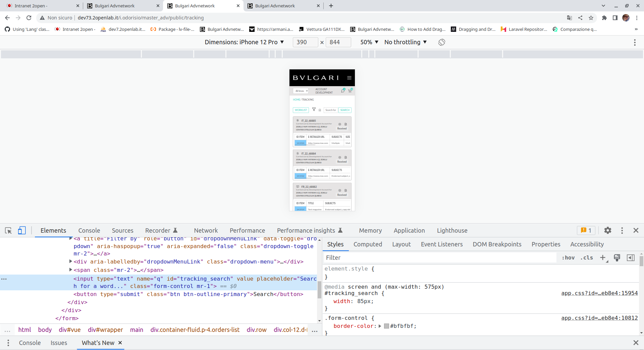Click the device width field showing 390

click(305, 42)
